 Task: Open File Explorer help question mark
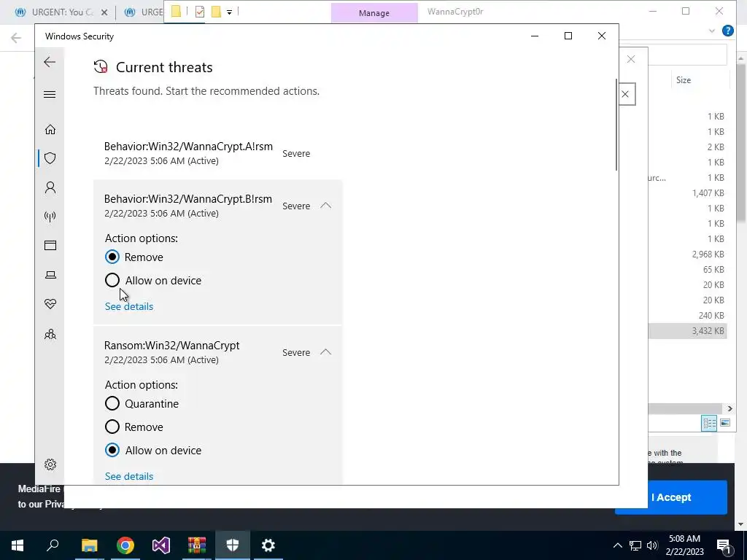(728, 31)
